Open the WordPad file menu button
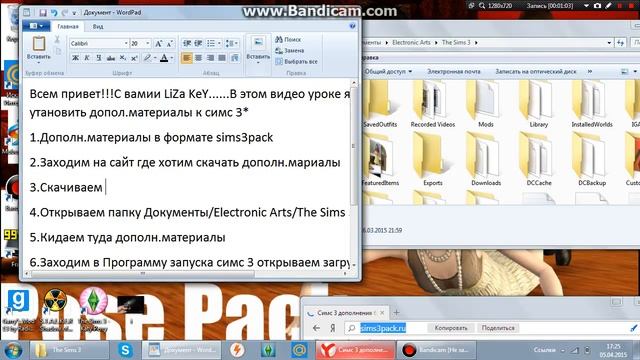This screenshot has width=640, height=360. click(36, 26)
